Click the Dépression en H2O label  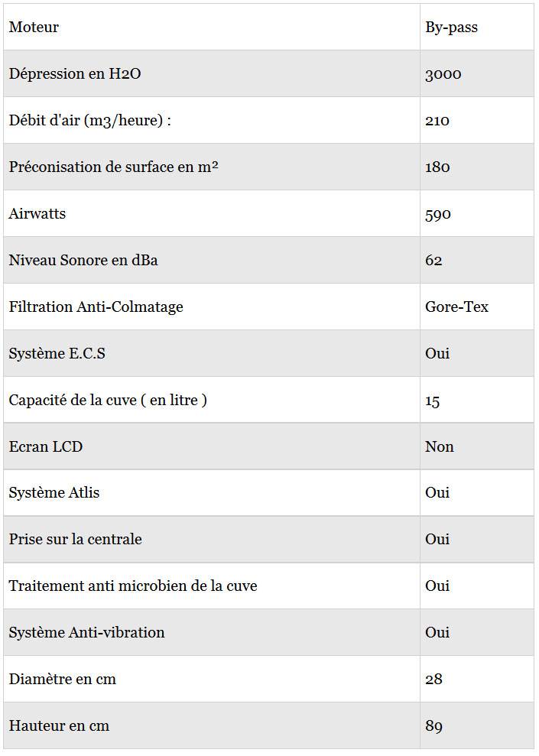click(x=75, y=74)
